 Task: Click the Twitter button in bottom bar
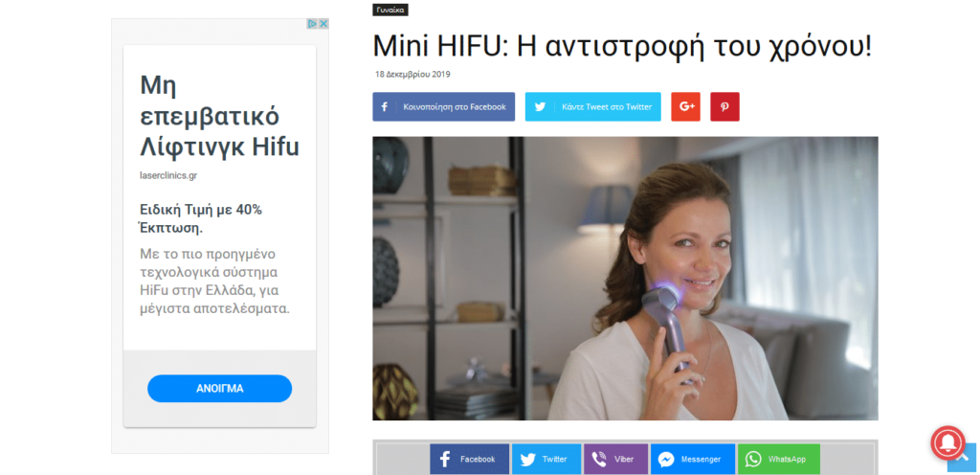tap(546, 460)
